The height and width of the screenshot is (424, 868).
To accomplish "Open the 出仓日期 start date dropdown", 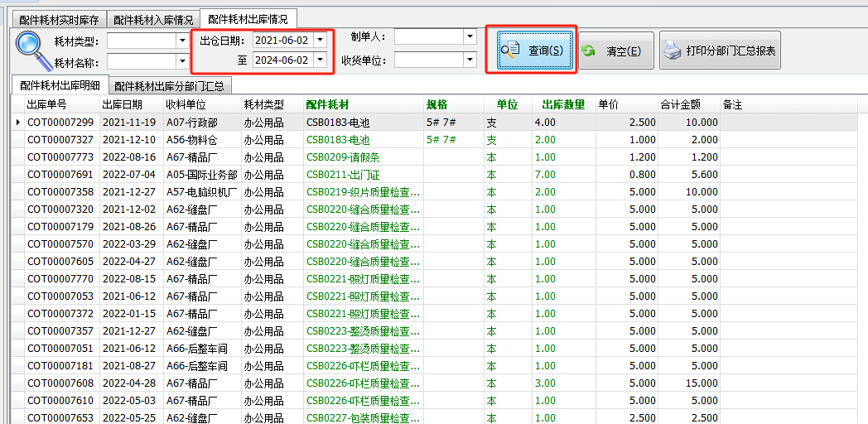I will [320, 41].
